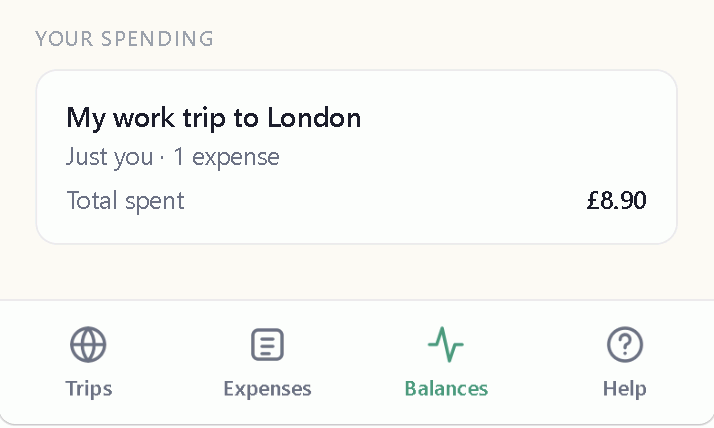714x428 pixels.
Task: Click empty area below the spending card
Action: point(357,272)
